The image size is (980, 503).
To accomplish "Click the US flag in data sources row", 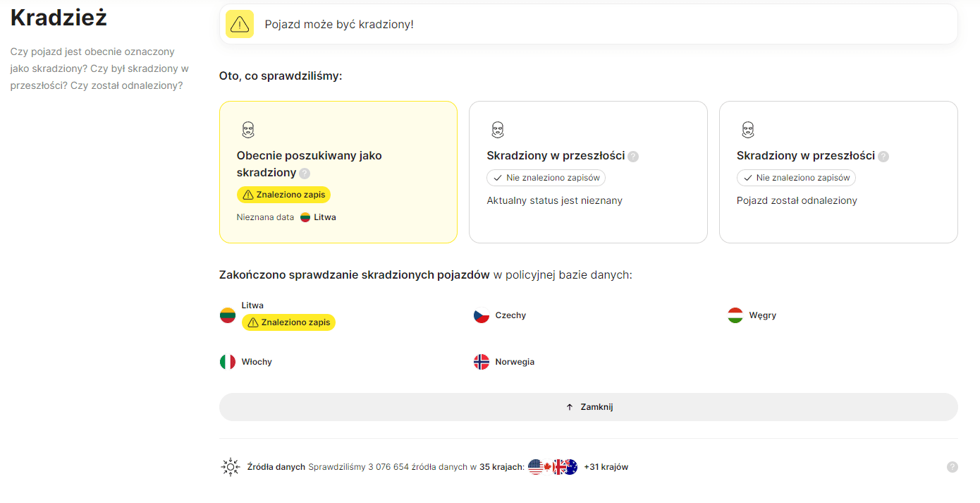I will [536, 467].
